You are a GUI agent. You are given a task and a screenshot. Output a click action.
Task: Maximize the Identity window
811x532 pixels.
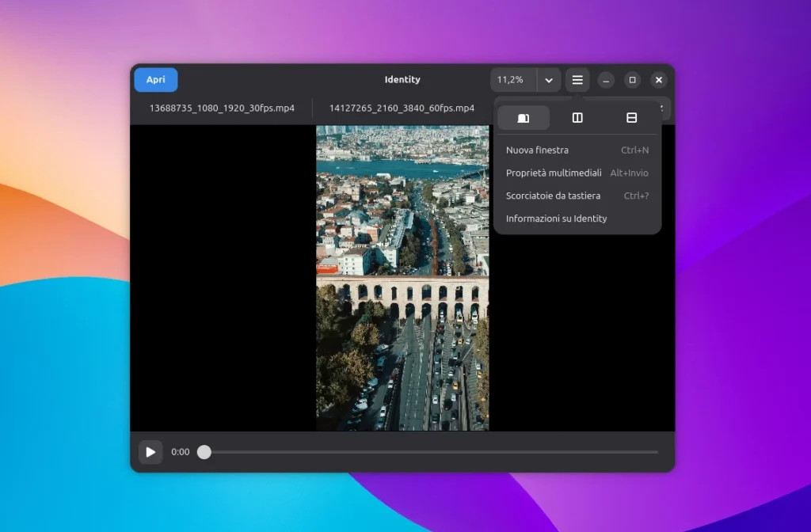pos(632,80)
